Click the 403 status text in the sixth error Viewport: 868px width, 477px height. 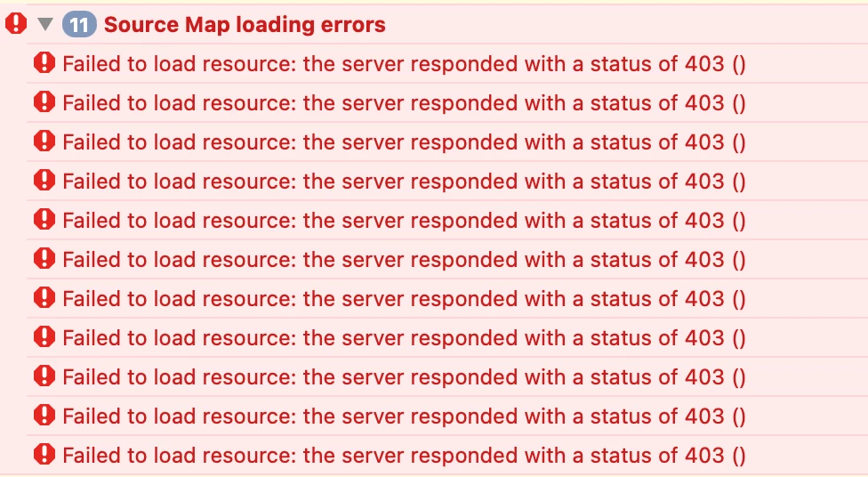704,259
